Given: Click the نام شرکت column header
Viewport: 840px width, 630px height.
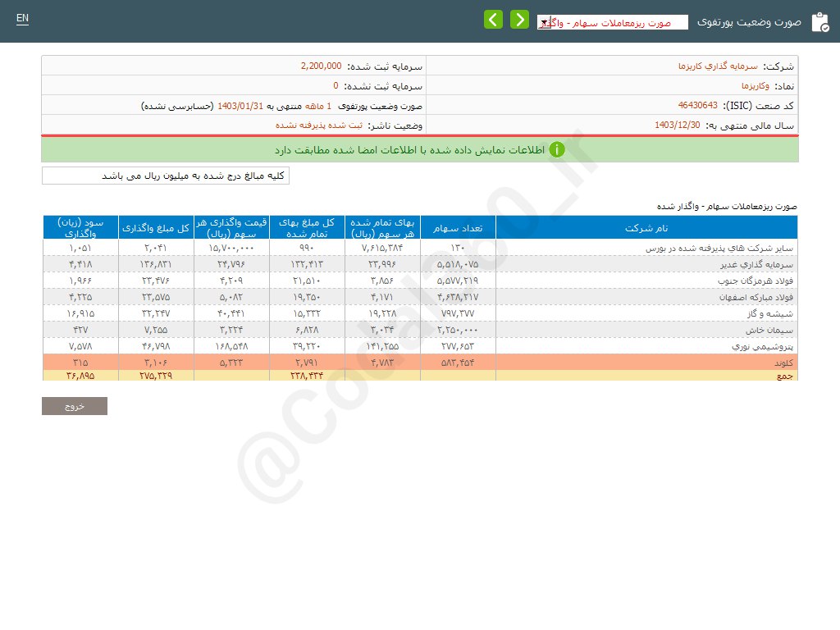Looking at the screenshot, I should tap(646, 227).
